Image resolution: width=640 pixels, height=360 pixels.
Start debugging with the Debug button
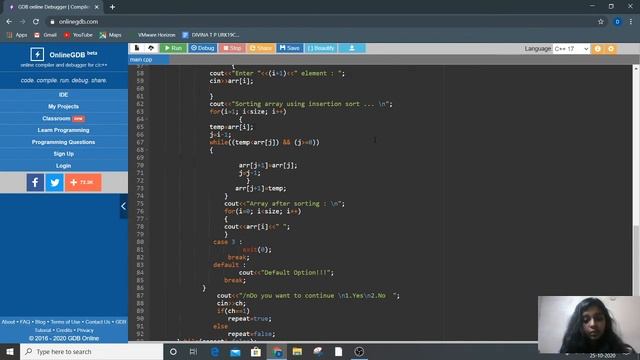click(202, 48)
